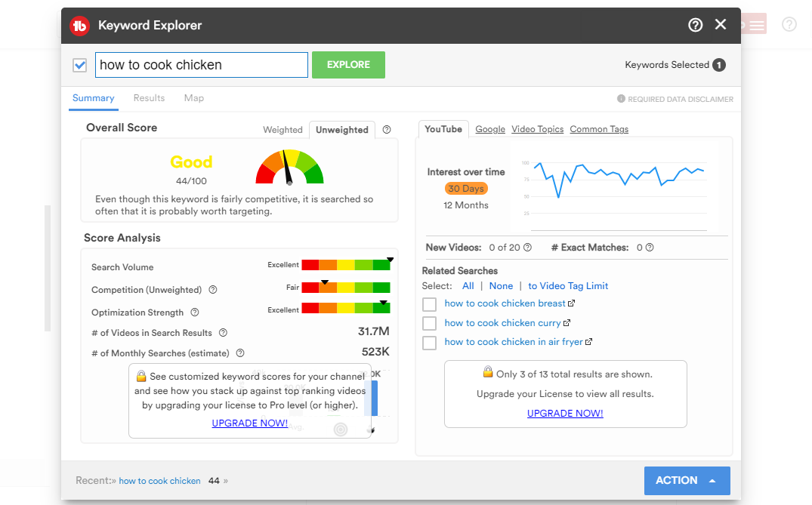Click help icon for Monthly Searches estimate
The height and width of the screenshot is (505, 812).
tap(240, 353)
